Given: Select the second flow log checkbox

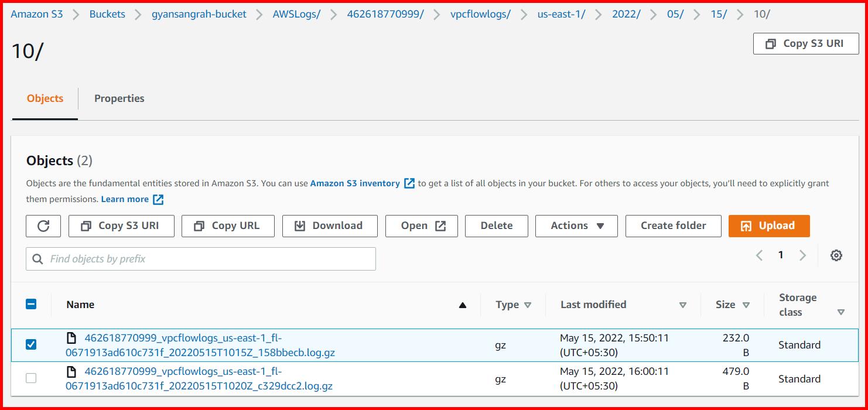Looking at the screenshot, I should (31, 378).
